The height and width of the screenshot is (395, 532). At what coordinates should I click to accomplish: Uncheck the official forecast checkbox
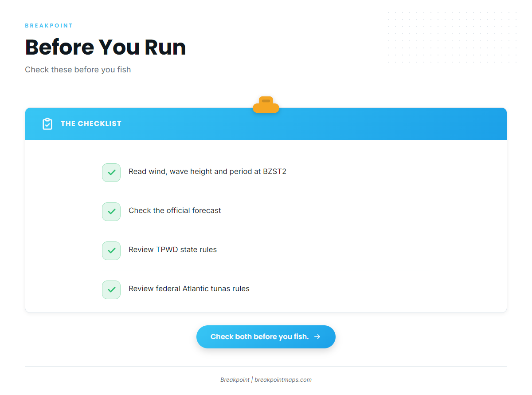click(x=111, y=212)
